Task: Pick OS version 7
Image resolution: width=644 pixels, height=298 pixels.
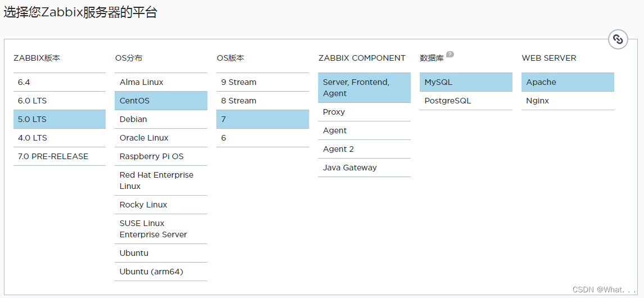Action: pyautogui.click(x=263, y=119)
